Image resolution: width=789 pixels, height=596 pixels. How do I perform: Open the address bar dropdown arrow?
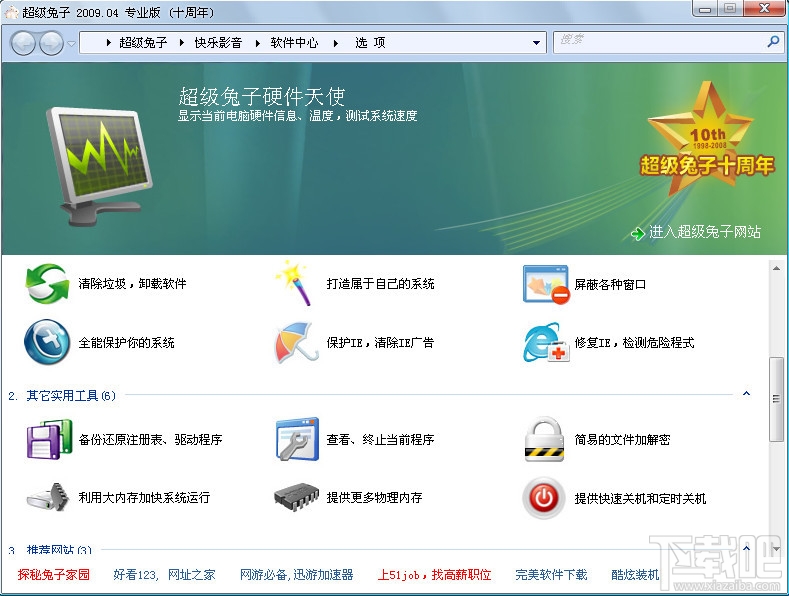click(x=536, y=43)
